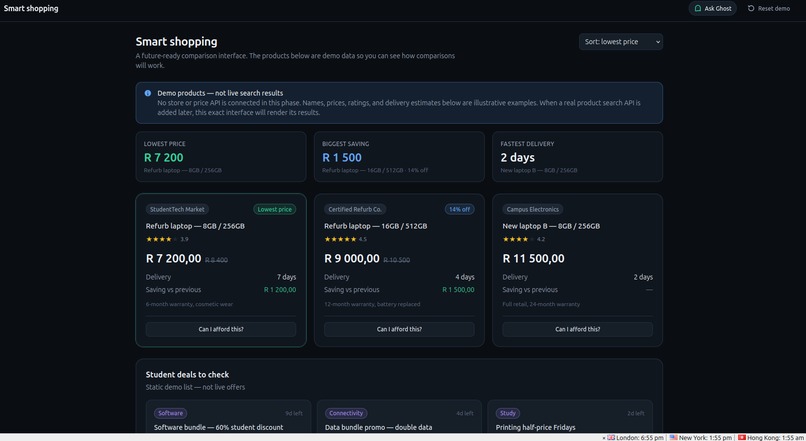Click '12-month warranty, battery replaced' note
The width and height of the screenshot is (806, 441).
372,304
